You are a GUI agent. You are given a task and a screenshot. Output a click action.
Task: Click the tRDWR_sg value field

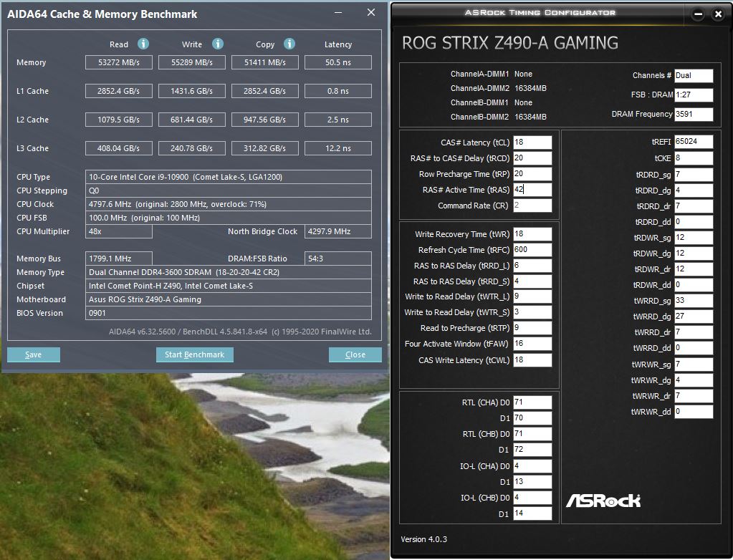point(694,238)
